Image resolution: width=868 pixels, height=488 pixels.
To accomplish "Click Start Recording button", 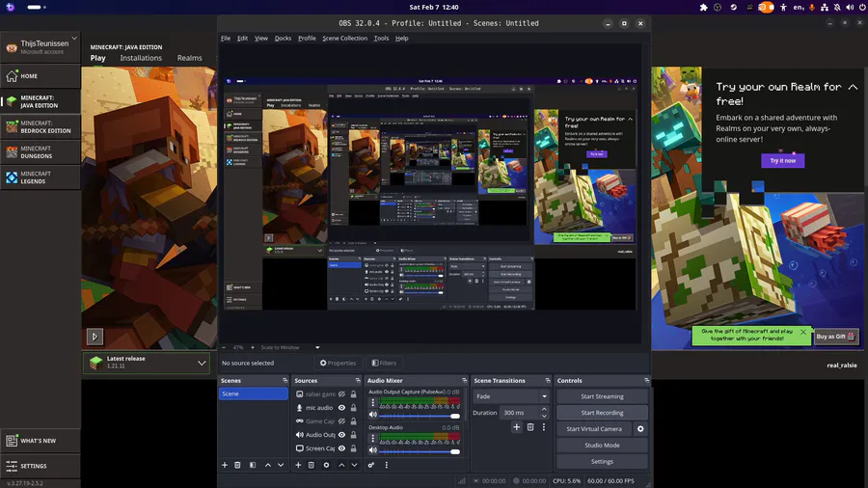I will pos(602,413).
